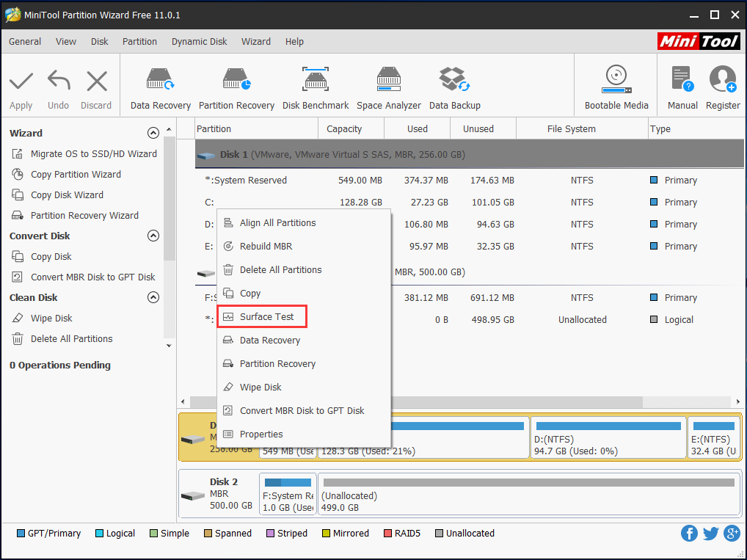Select the Disk 1 header row

[x=469, y=154]
